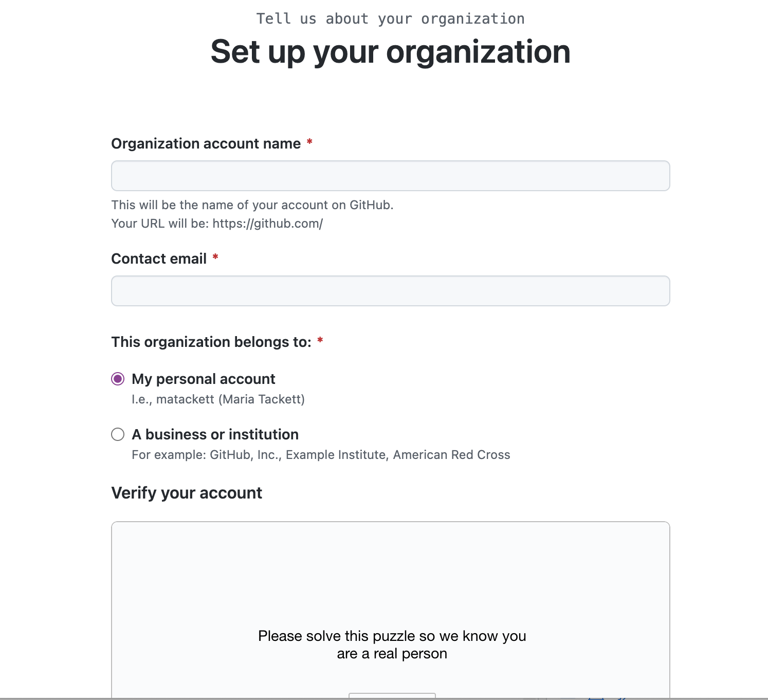Toggle ownership to personal account radio

[x=118, y=379]
